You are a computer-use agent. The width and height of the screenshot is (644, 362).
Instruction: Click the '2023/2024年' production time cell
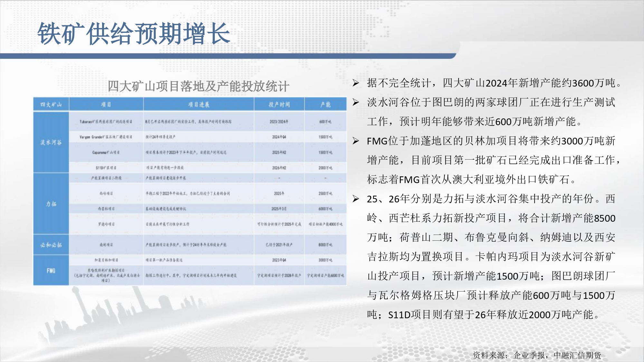point(279,122)
